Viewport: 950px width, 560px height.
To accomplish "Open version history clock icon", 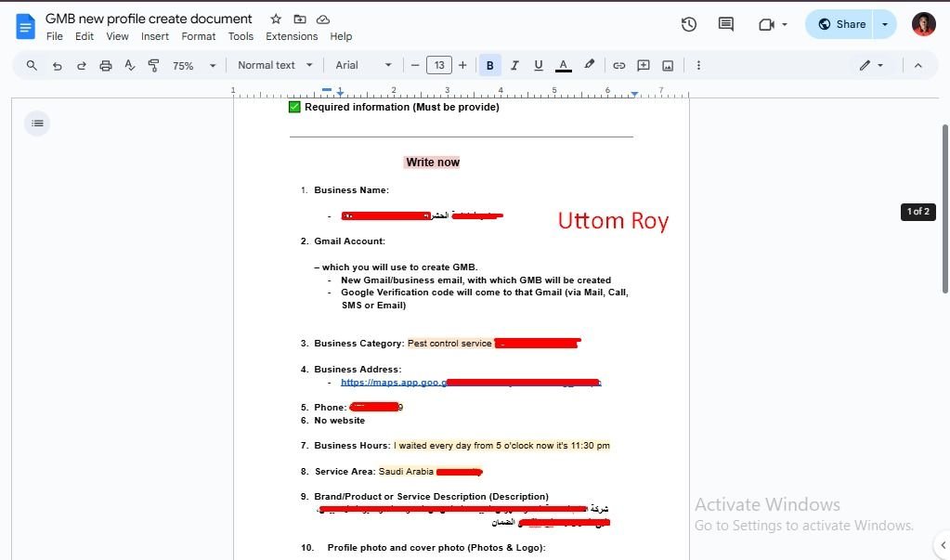I will coord(689,25).
